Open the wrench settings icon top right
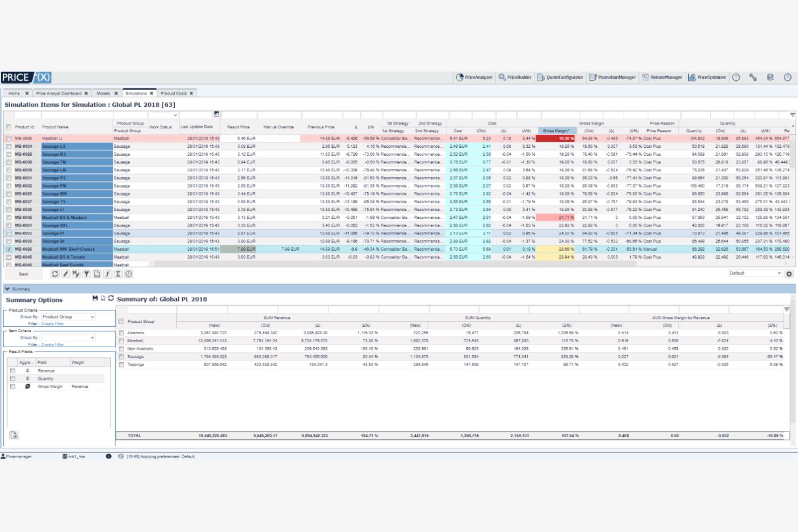Viewport: 798px width, 532px height. [753, 77]
